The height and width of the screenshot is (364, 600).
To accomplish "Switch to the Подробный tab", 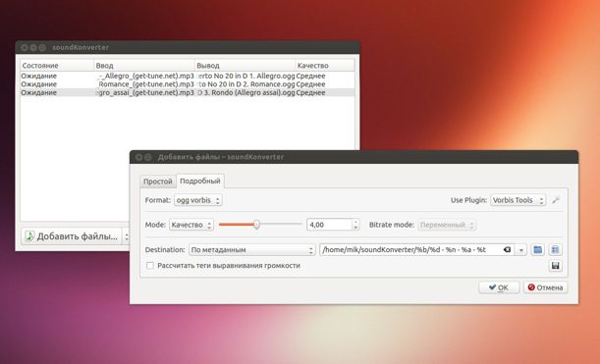I will [200, 181].
